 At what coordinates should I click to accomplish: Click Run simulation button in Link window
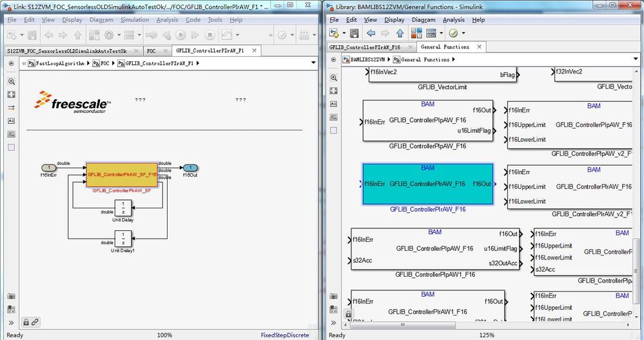click(x=181, y=35)
